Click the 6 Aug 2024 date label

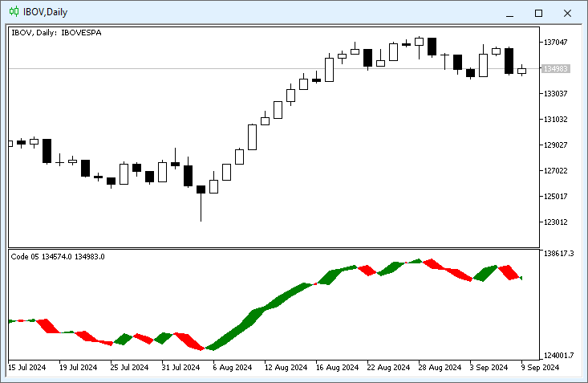[233, 367]
